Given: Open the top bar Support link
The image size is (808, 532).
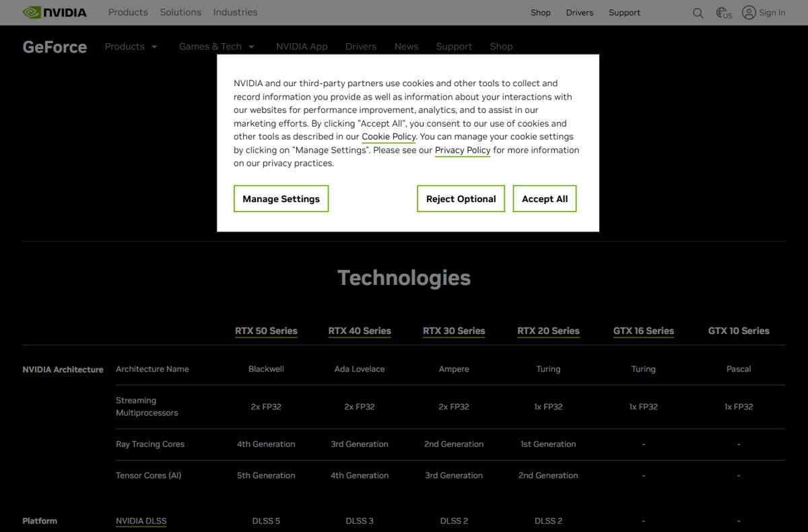Looking at the screenshot, I should (625, 13).
